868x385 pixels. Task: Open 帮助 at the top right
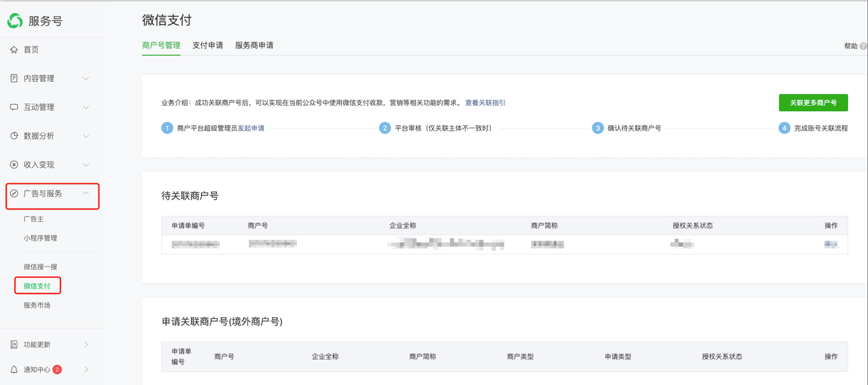pos(851,46)
